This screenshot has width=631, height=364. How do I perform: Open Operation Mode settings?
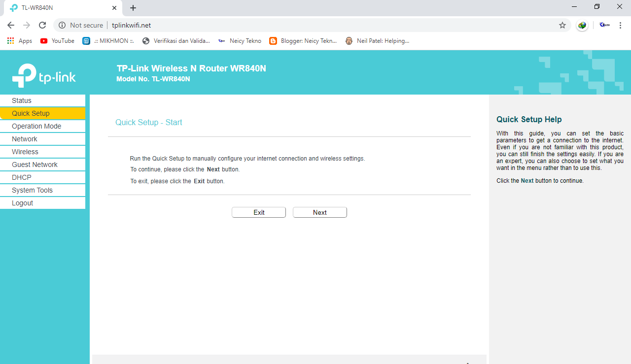click(42, 126)
